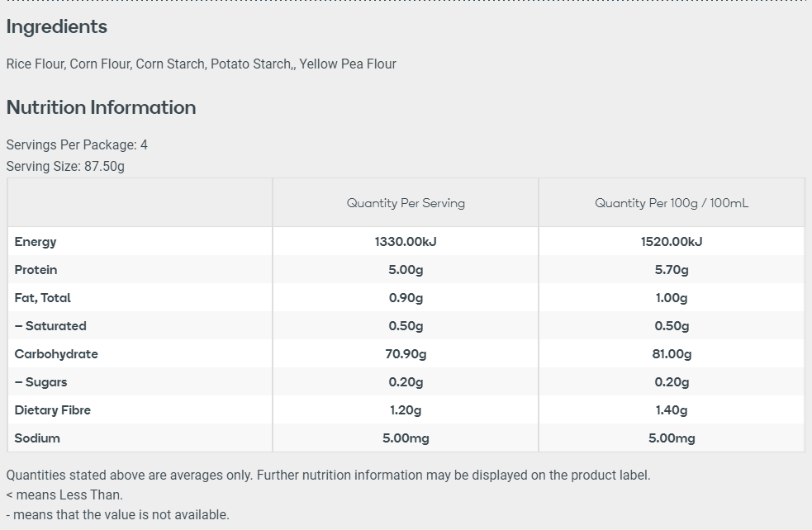Click the Serving Size 87.50g text
Viewport: 812px width, 530px height.
65,166
